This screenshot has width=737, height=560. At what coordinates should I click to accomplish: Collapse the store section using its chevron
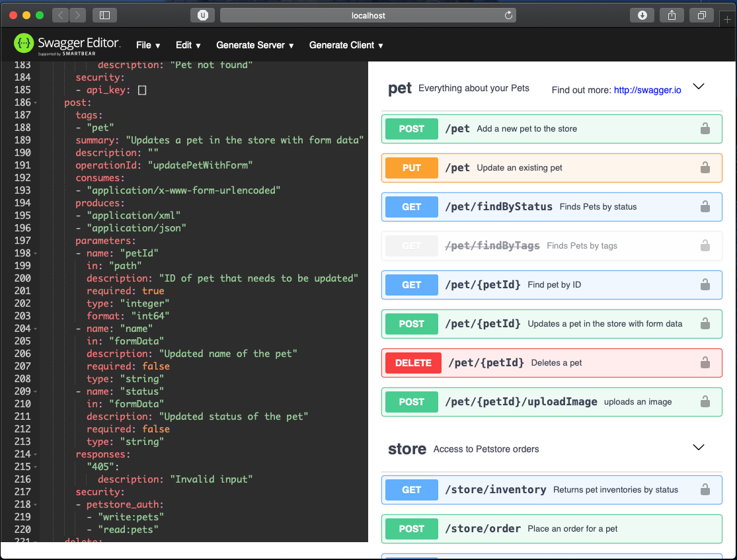pos(699,447)
